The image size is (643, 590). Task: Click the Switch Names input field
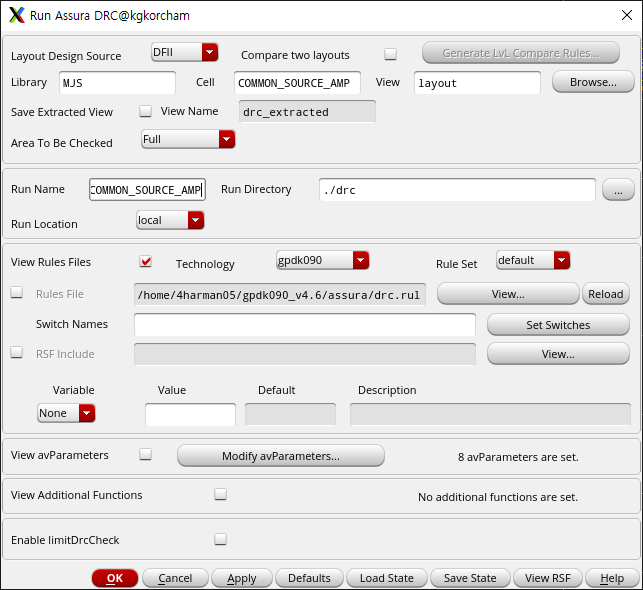click(x=305, y=325)
